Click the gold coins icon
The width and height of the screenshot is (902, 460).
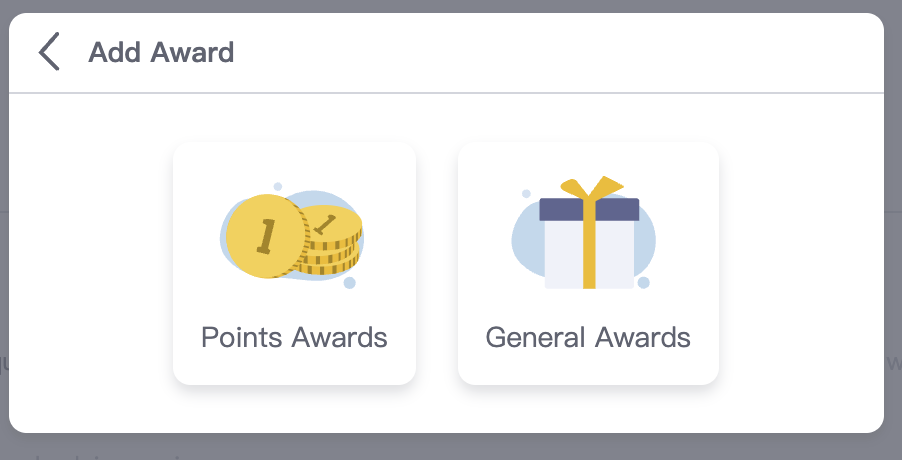point(293,237)
